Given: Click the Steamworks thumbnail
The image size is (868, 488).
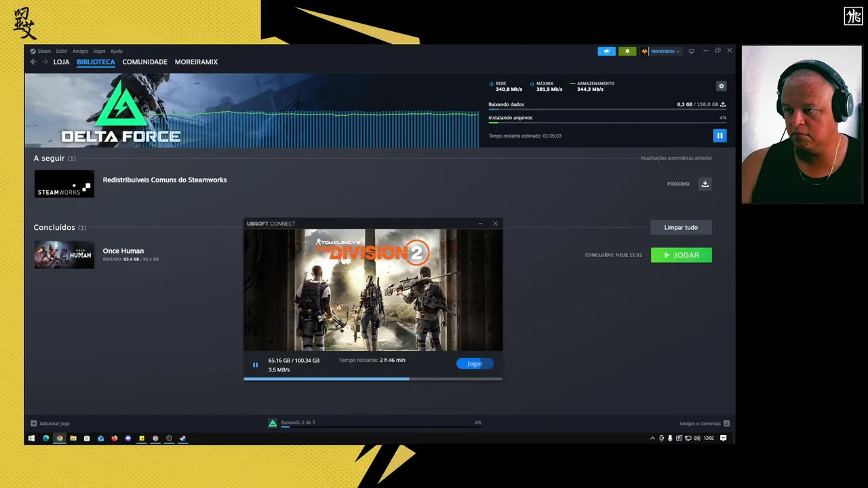Looking at the screenshot, I should click(64, 184).
